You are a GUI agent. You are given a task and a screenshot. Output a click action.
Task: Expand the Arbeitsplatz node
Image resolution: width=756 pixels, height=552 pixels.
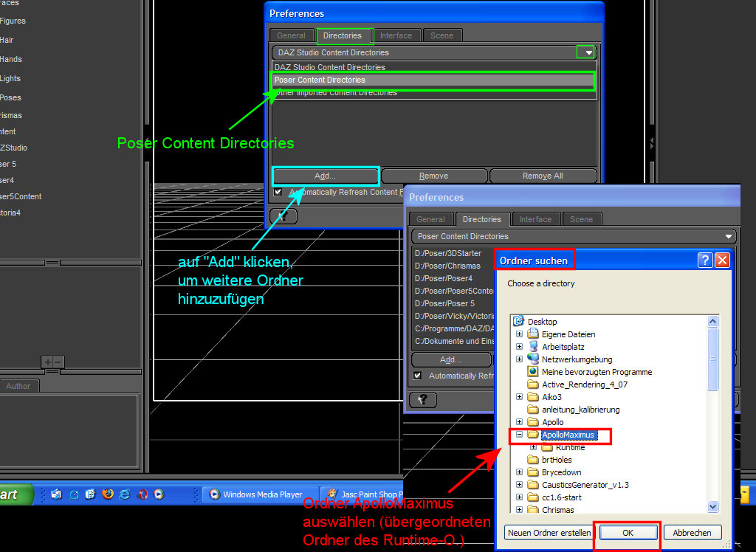coord(519,346)
